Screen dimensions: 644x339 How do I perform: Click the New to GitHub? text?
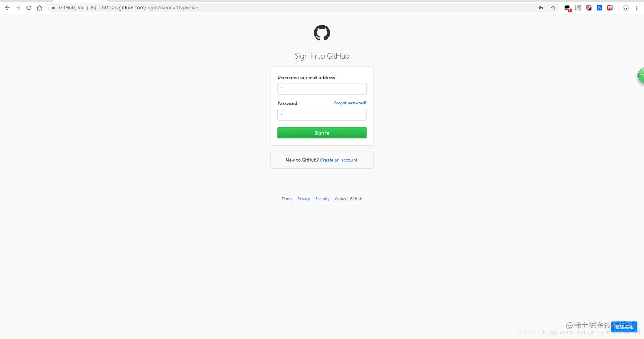coord(302,160)
